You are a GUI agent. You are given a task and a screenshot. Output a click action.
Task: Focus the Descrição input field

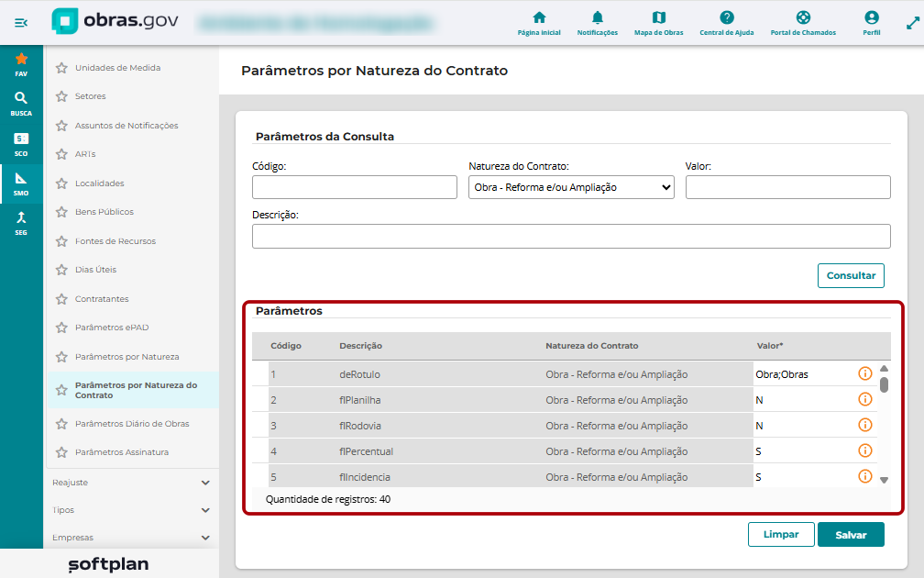click(571, 237)
